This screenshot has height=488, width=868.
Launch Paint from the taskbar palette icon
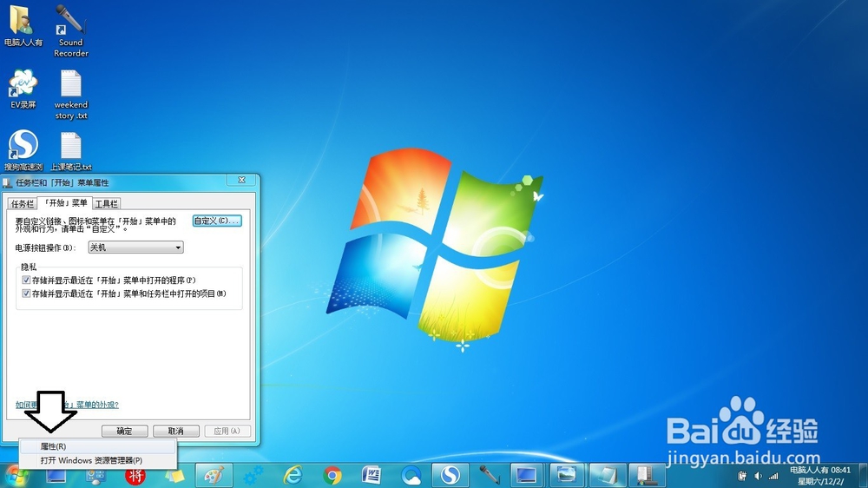coord(214,475)
